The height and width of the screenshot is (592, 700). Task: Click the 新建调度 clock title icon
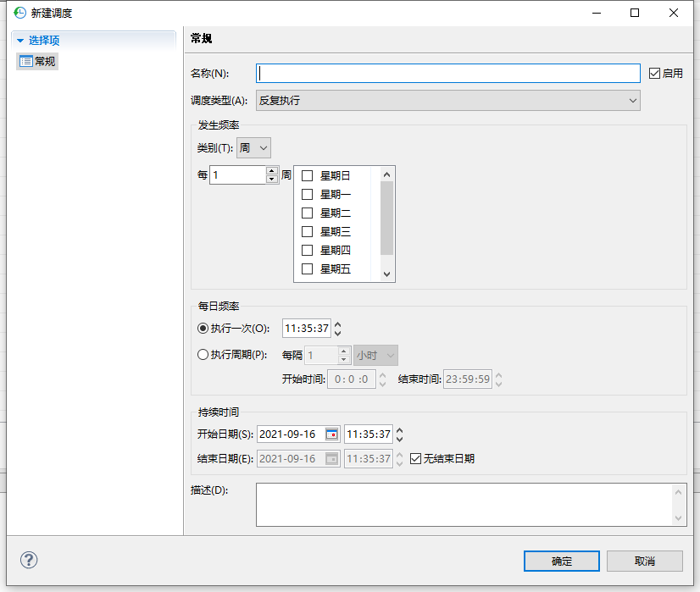click(19, 13)
